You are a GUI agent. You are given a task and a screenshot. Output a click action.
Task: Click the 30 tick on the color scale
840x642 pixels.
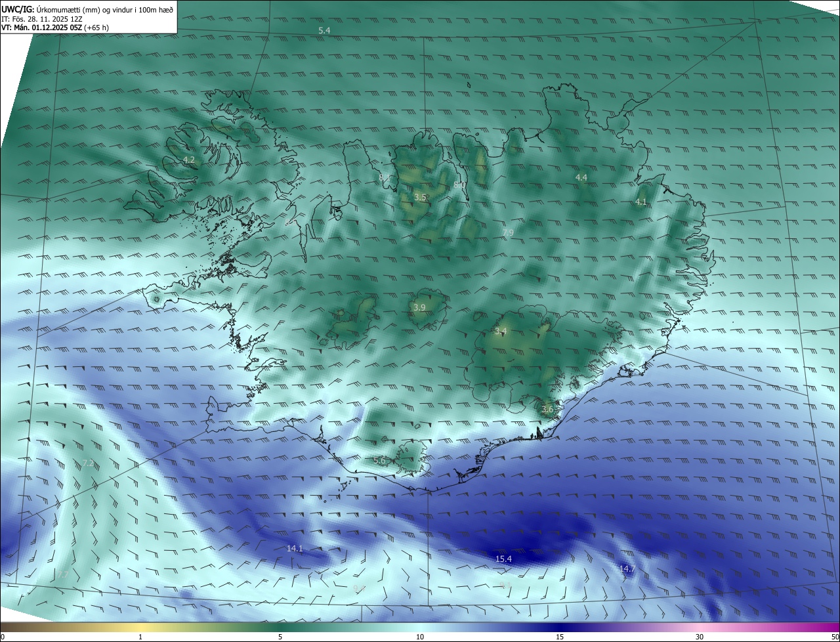pos(700,637)
